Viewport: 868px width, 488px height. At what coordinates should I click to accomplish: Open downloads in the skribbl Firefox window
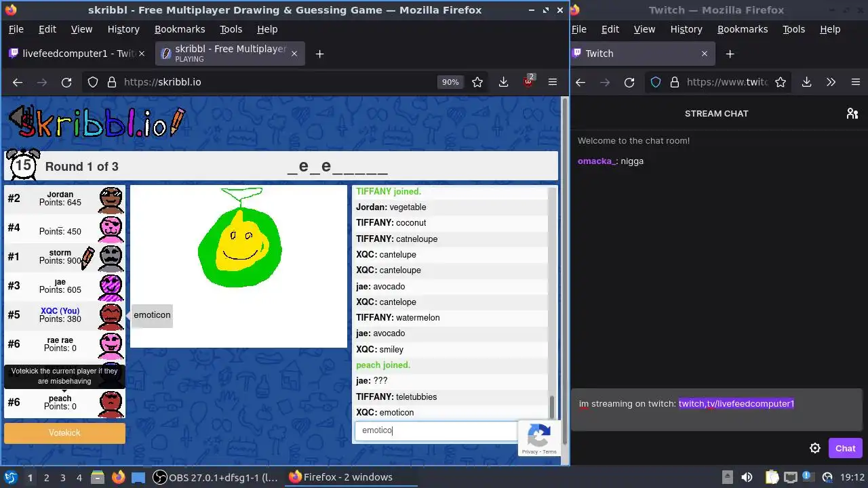pyautogui.click(x=503, y=82)
